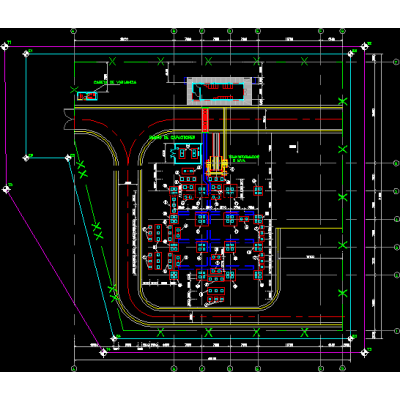Click the top-left green grid axis bubble

(74, 31)
